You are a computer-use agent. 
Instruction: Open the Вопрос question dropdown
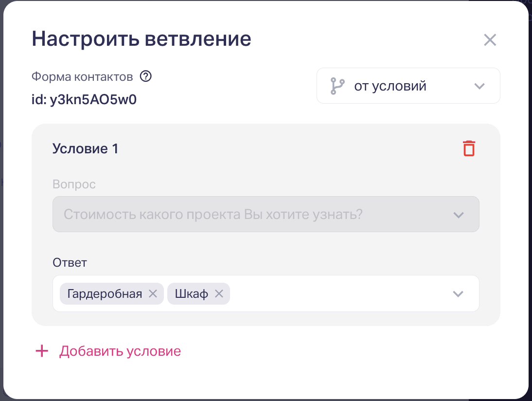[266, 214]
